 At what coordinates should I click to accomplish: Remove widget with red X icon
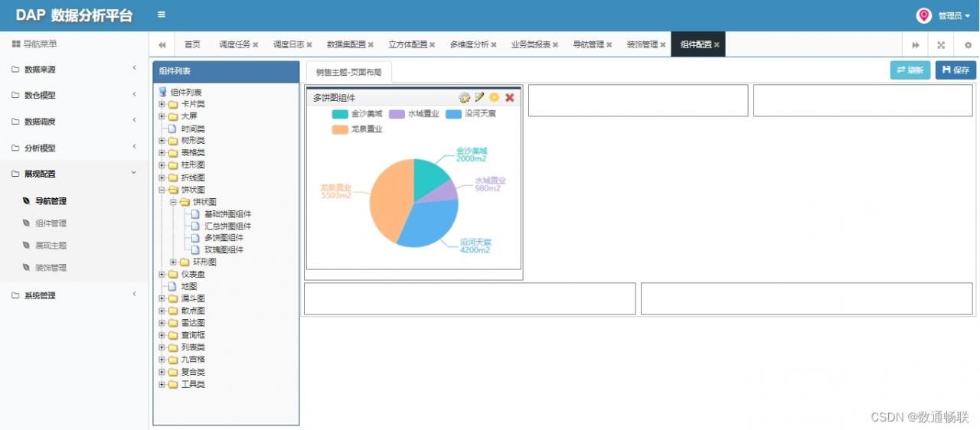510,97
